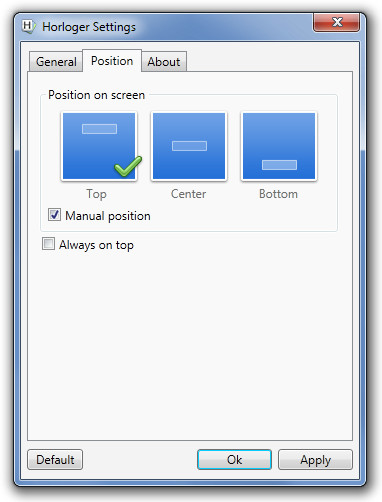382x502 pixels.
Task: Select the Position tab
Action: (112, 61)
